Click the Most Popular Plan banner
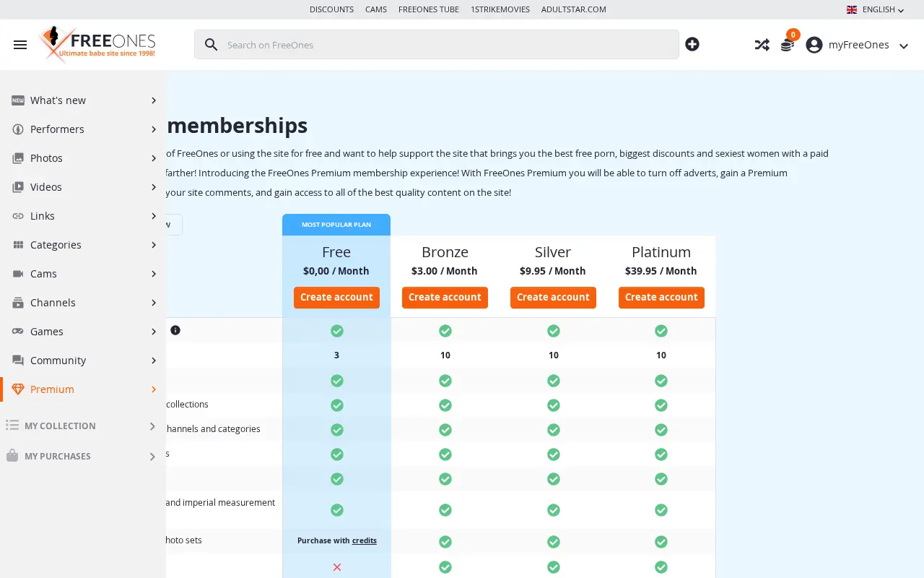The height and width of the screenshot is (578, 924). [336, 225]
